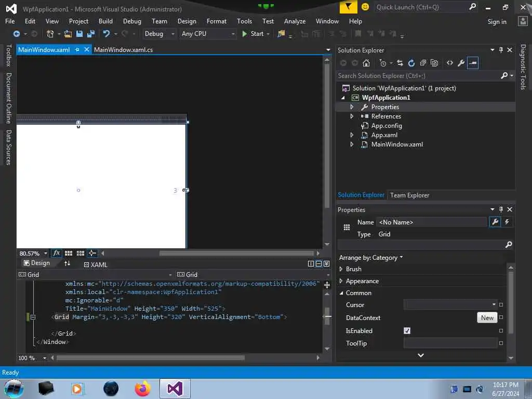
Task: Save the current file with disk icon
Action: pos(79,34)
